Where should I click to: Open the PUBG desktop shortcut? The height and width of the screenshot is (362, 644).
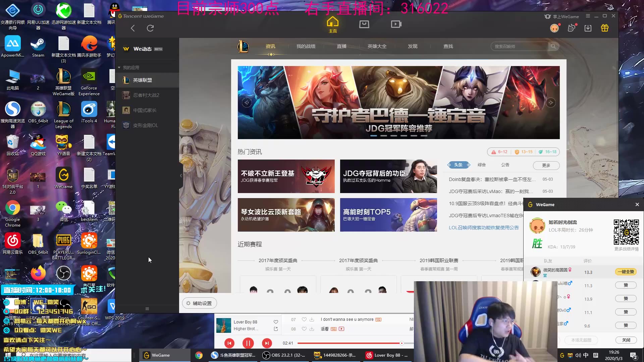tap(63, 247)
